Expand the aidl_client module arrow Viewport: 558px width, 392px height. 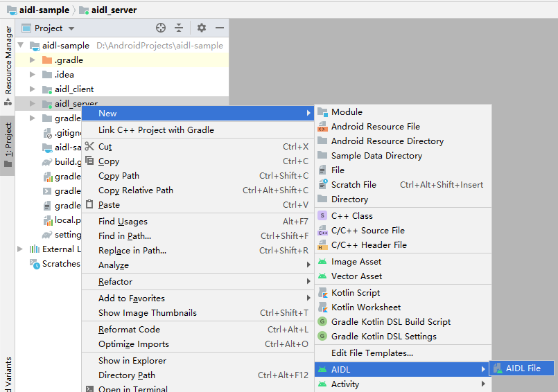tap(33, 89)
